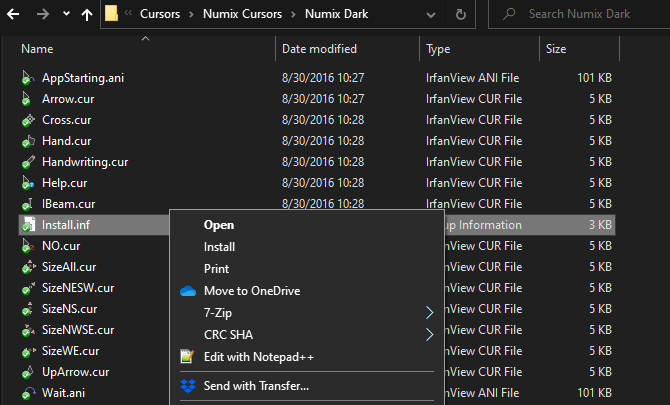Click the OneDrive cloud icon
This screenshot has width=670, height=405.
188,291
